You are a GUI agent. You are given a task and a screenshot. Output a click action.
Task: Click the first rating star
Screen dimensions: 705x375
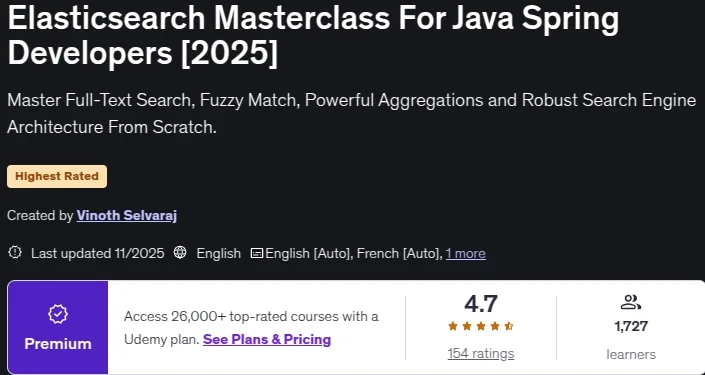453,326
